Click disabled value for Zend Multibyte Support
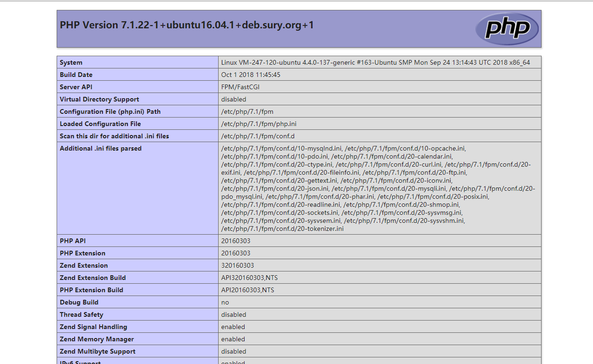 point(234,351)
